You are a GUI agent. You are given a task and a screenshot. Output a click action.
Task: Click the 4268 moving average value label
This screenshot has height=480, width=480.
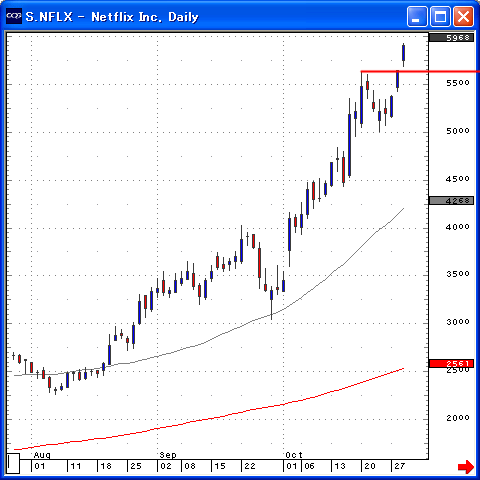[452, 200]
